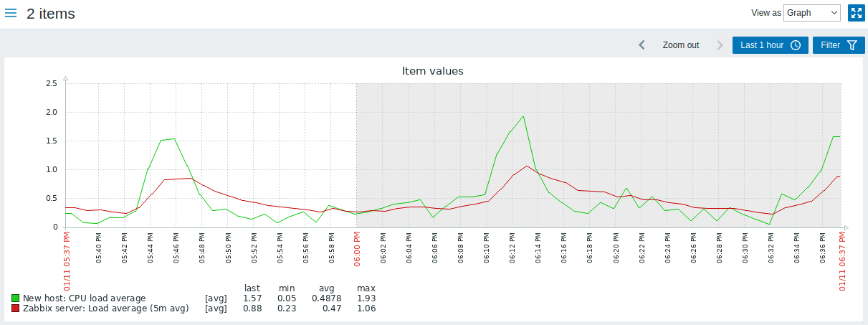This screenshot has width=868, height=325.
Task: Click the highest green peak on the graph
Action: 523,116
